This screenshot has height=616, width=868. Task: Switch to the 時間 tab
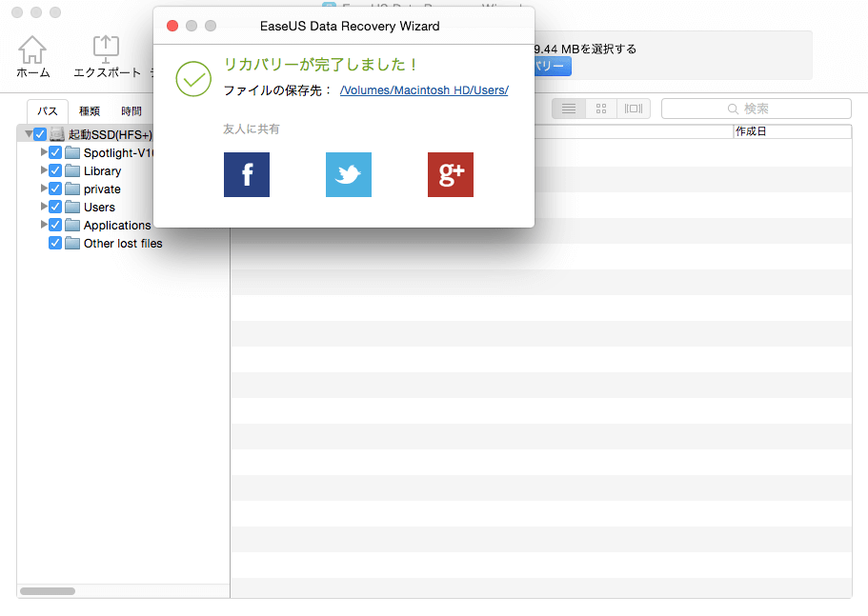tap(131, 111)
